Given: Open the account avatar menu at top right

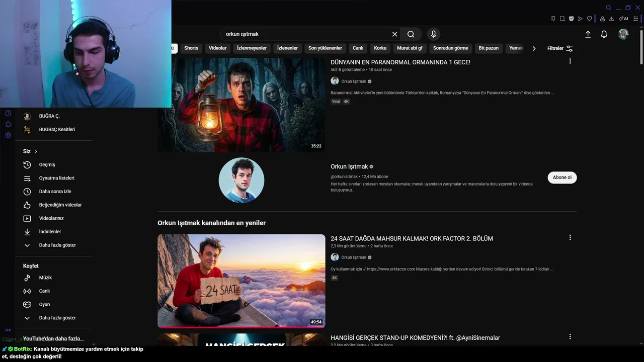Looking at the screenshot, I should [x=623, y=34].
